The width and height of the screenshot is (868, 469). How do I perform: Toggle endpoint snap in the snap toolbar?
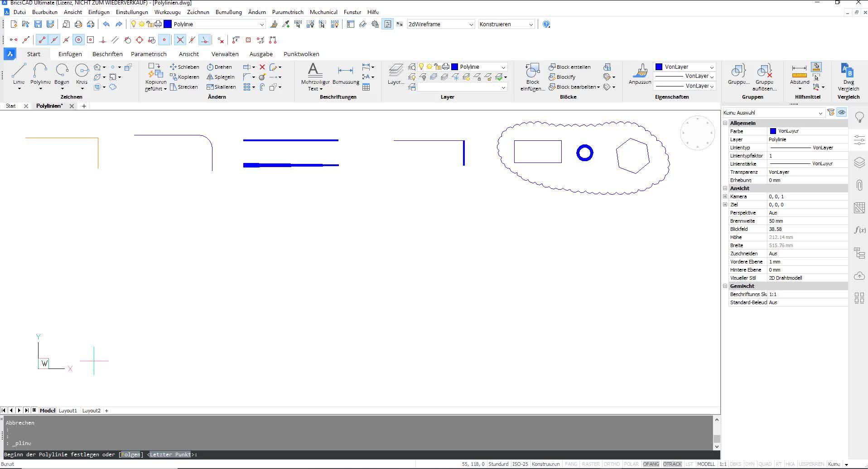(x=42, y=40)
